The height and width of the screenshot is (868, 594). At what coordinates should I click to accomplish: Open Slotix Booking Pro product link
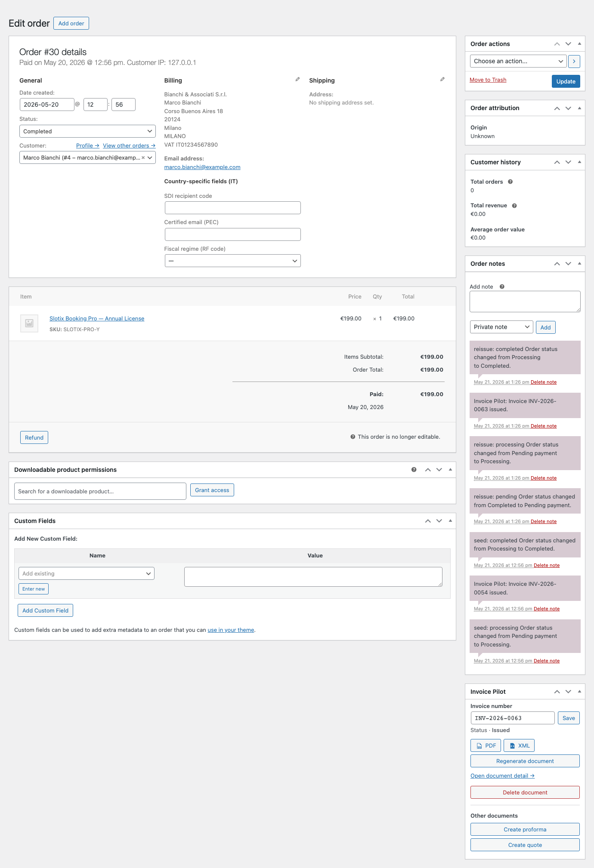pos(97,319)
